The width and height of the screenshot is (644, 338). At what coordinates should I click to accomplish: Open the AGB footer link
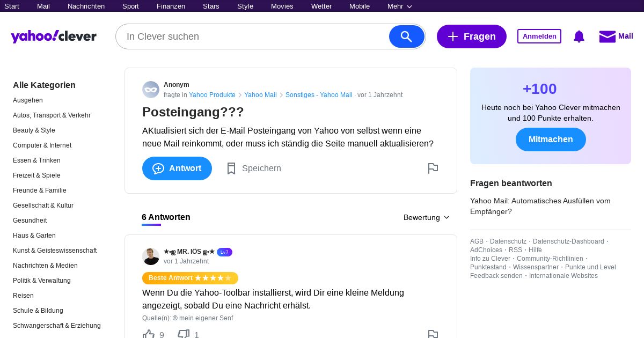click(477, 241)
